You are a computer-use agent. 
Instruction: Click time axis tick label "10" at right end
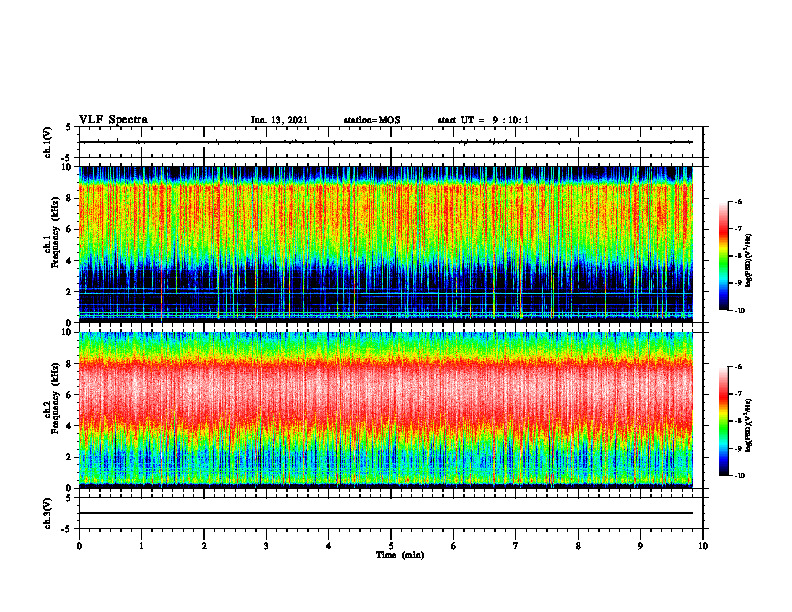[703, 546]
